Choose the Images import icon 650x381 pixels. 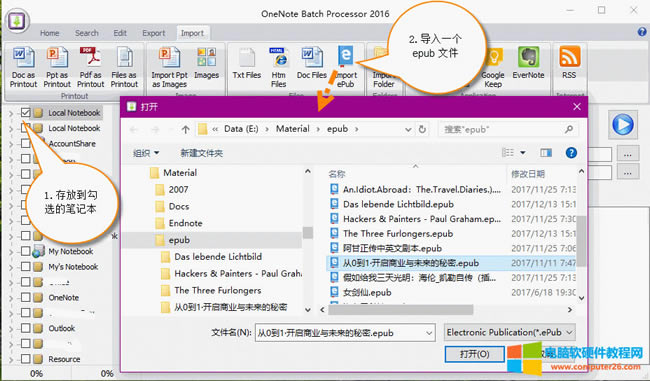click(x=206, y=57)
